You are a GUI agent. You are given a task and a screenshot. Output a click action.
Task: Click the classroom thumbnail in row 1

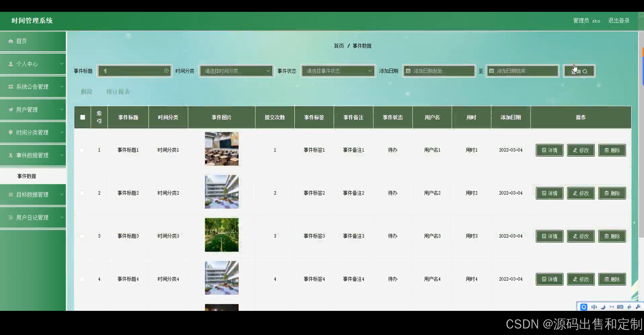(221, 149)
